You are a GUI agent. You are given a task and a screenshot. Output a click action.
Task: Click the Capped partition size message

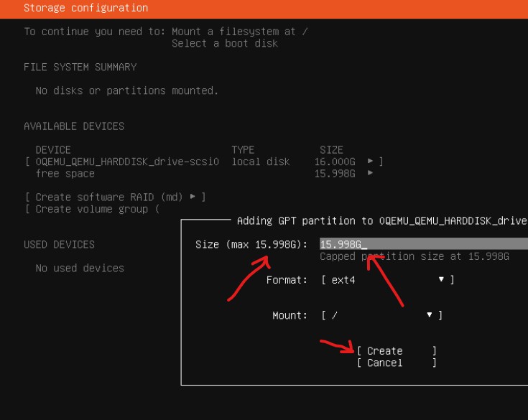[x=414, y=256]
